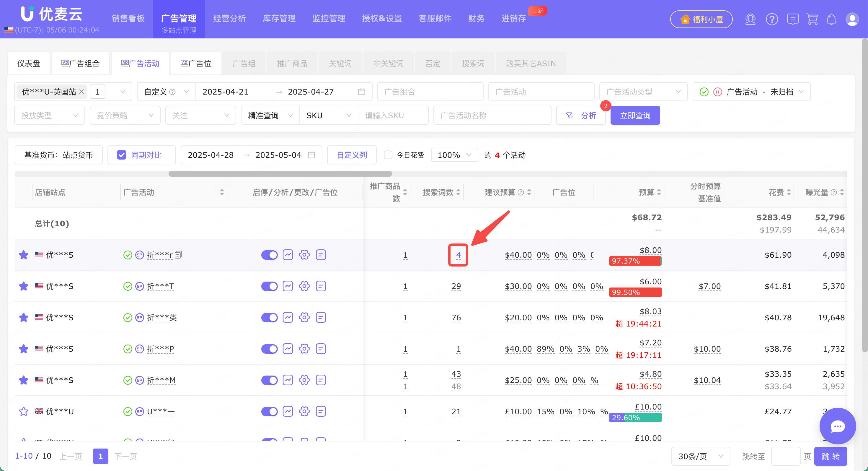The image size is (868, 471).
Task: Click the 自定义列 button
Action: point(352,155)
